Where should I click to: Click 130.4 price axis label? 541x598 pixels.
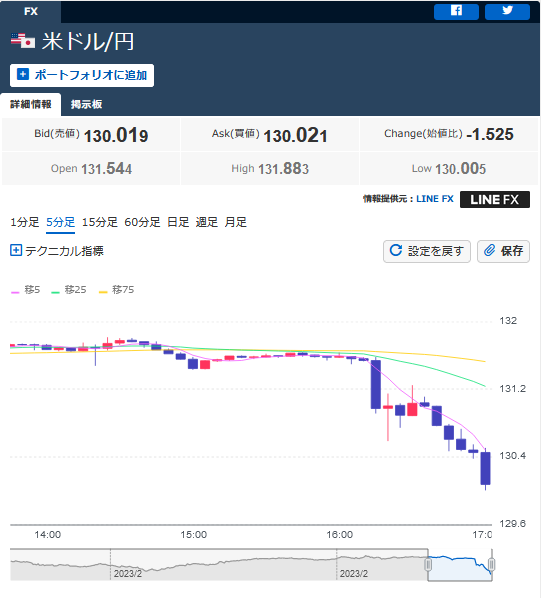click(x=512, y=456)
